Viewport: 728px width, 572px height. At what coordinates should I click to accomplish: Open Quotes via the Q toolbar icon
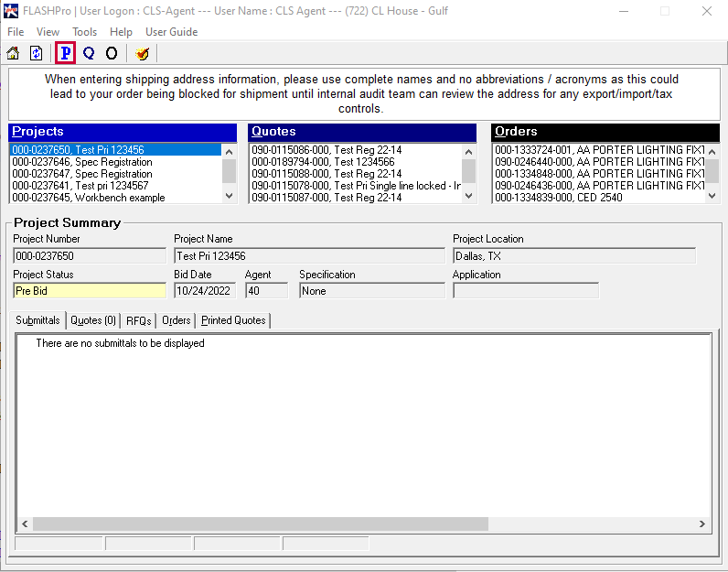point(89,53)
